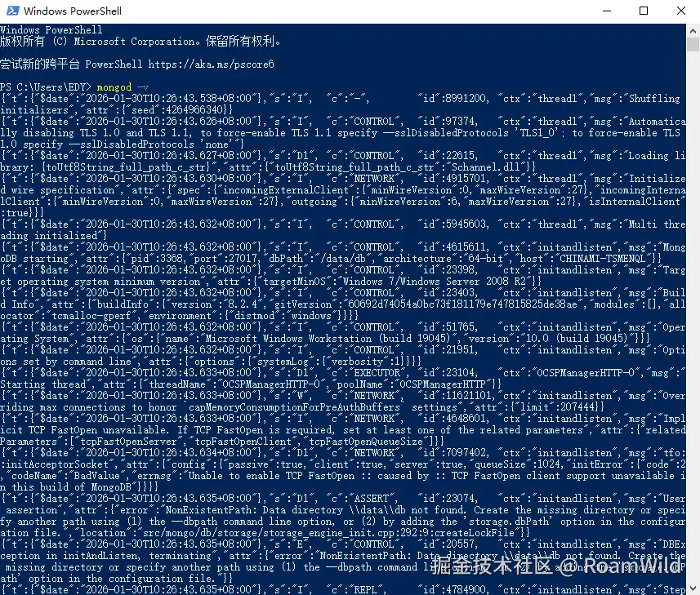700x595 pixels.
Task: Click the 'queueSize':1024 text
Action: [516, 464]
